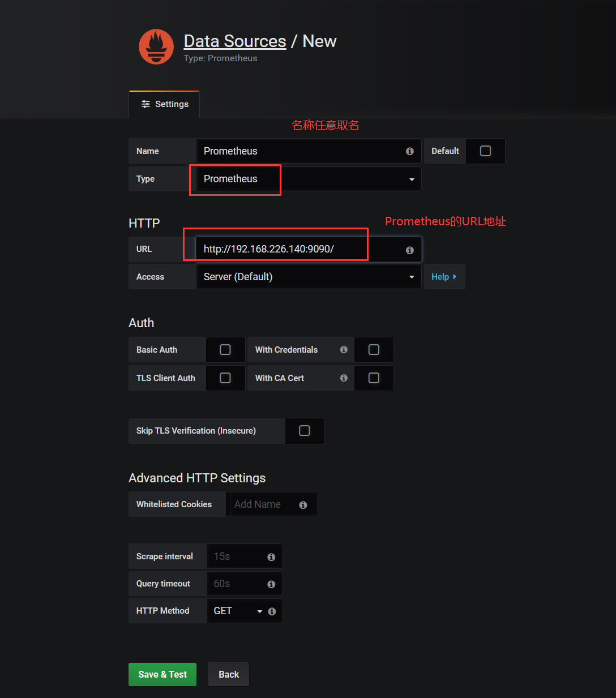Enable the Default data source checkbox
This screenshot has width=616, height=698.
pyautogui.click(x=485, y=151)
